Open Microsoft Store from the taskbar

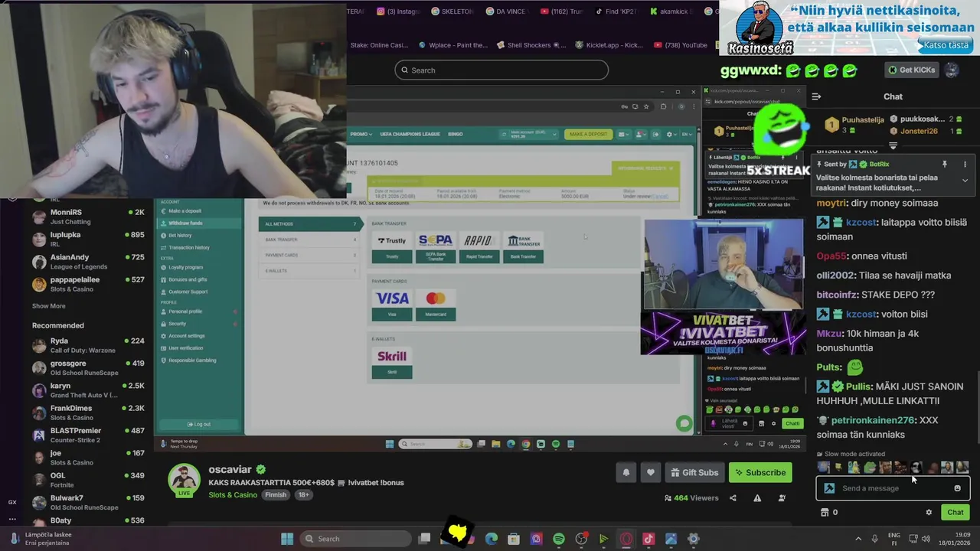pos(514,539)
